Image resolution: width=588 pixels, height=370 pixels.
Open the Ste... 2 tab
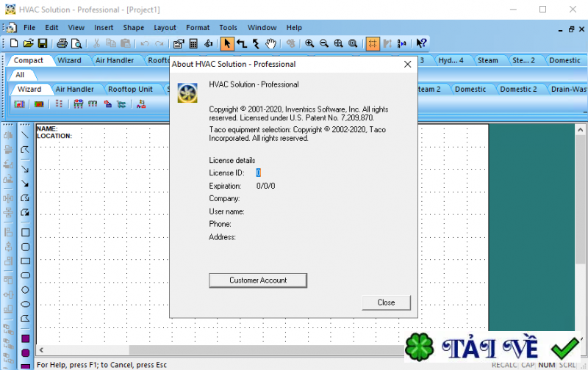tap(523, 60)
